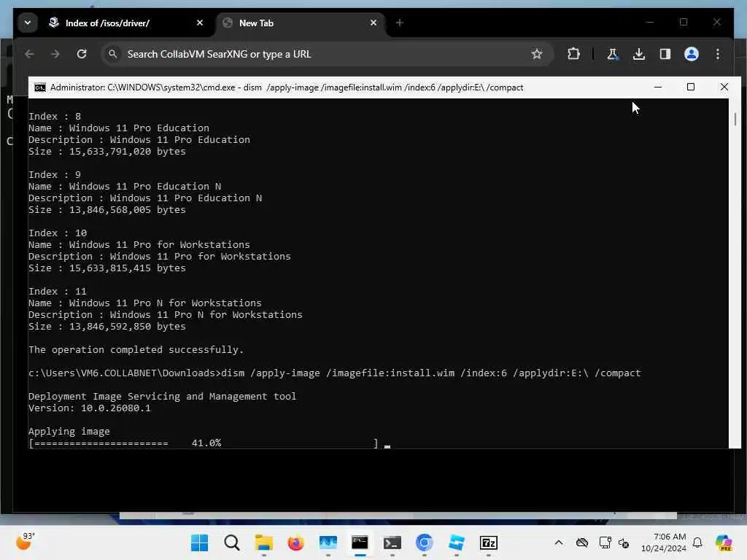This screenshot has height=560, width=747.
Task: Click the cmd window vertical scrollbar thumb
Action: pos(735,119)
